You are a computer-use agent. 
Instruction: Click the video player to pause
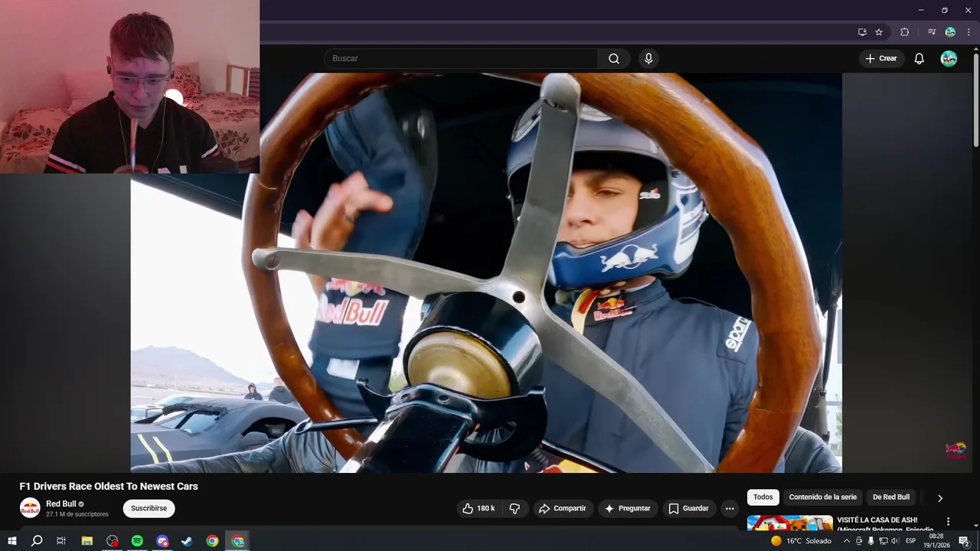(x=486, y=272)
